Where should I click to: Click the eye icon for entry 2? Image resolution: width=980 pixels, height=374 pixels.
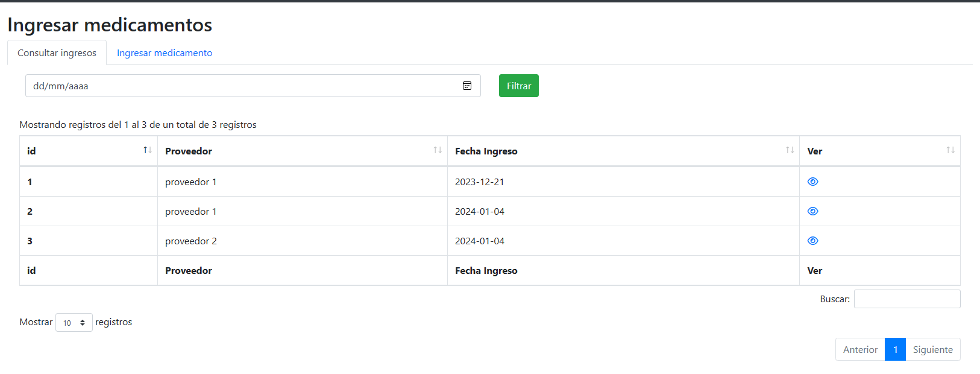click(812, 211)
